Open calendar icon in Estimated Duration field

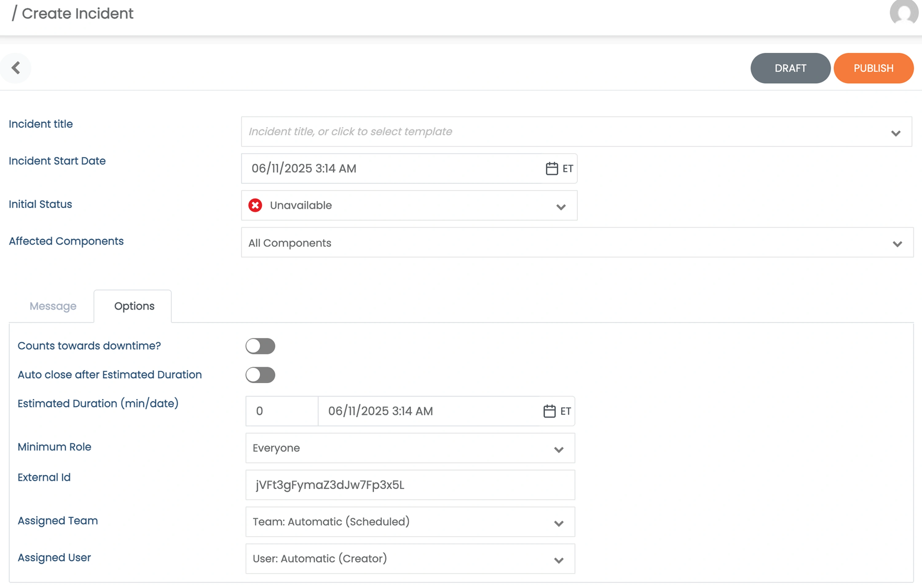click(549, 411)
